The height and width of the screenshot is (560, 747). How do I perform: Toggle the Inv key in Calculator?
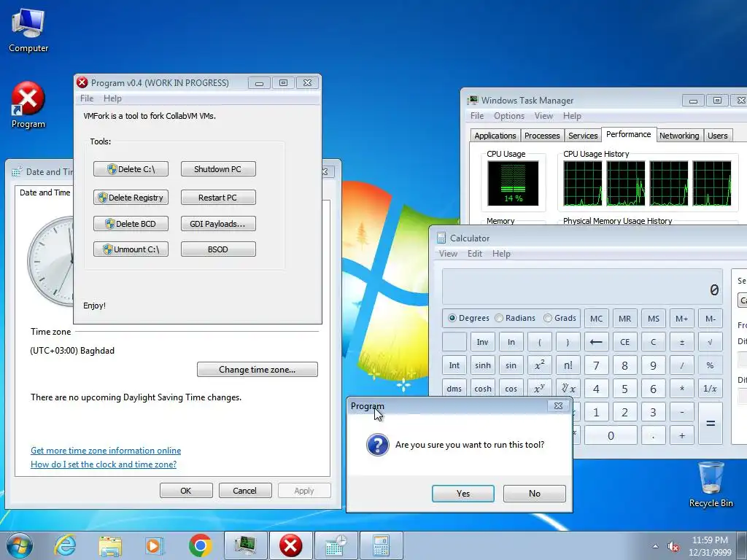(483, 342)
